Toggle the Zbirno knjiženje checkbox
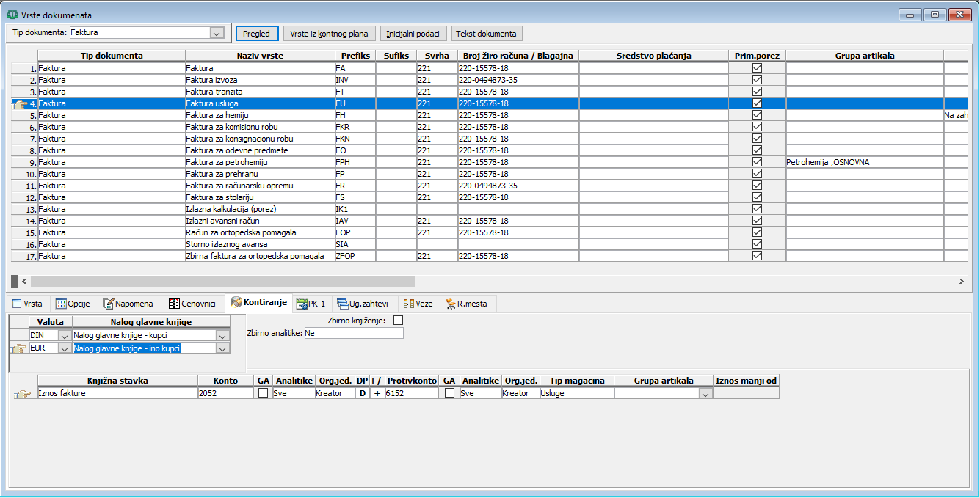The image size is (980, 498). tap(399, 321)
